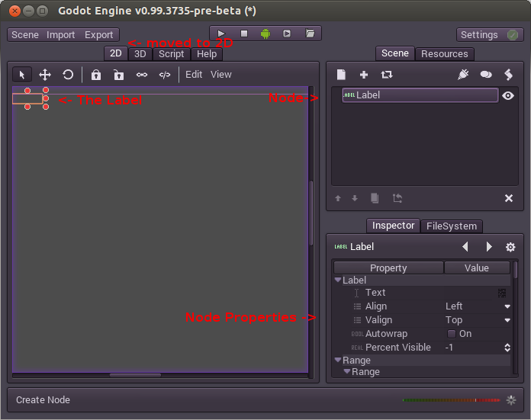
Task: Select the arrow Select tool
Action: [22, 75]
